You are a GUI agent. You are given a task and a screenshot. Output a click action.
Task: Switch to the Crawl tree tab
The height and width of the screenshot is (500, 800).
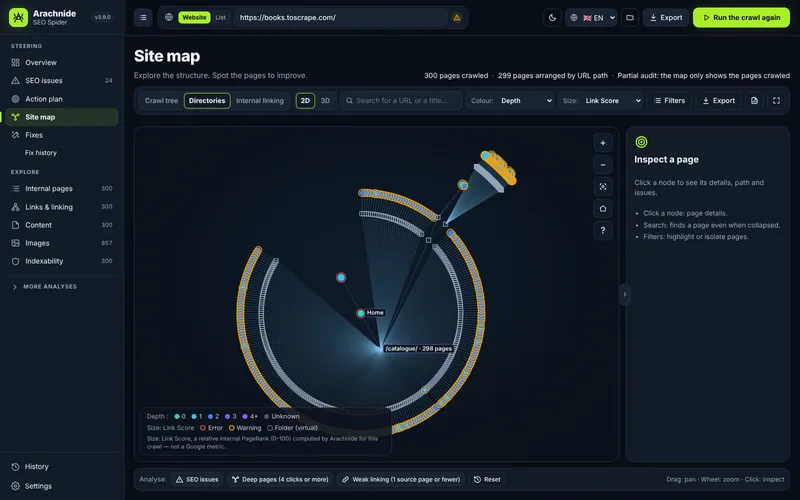pos(161,101)
